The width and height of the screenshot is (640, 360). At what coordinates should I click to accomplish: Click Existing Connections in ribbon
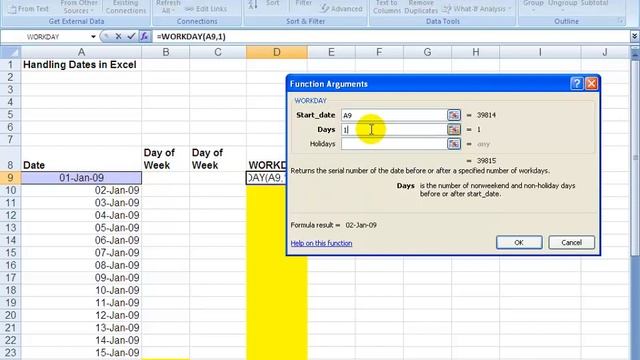125,7
